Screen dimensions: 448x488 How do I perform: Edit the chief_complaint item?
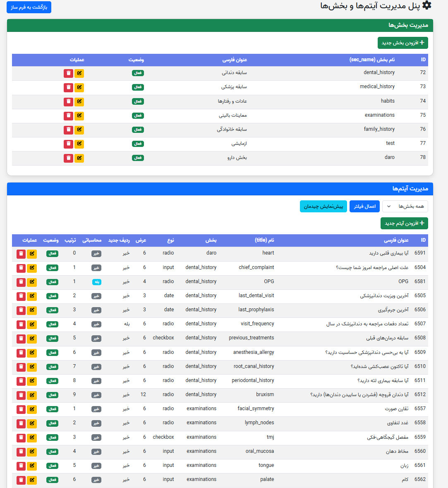coord(32,268)
